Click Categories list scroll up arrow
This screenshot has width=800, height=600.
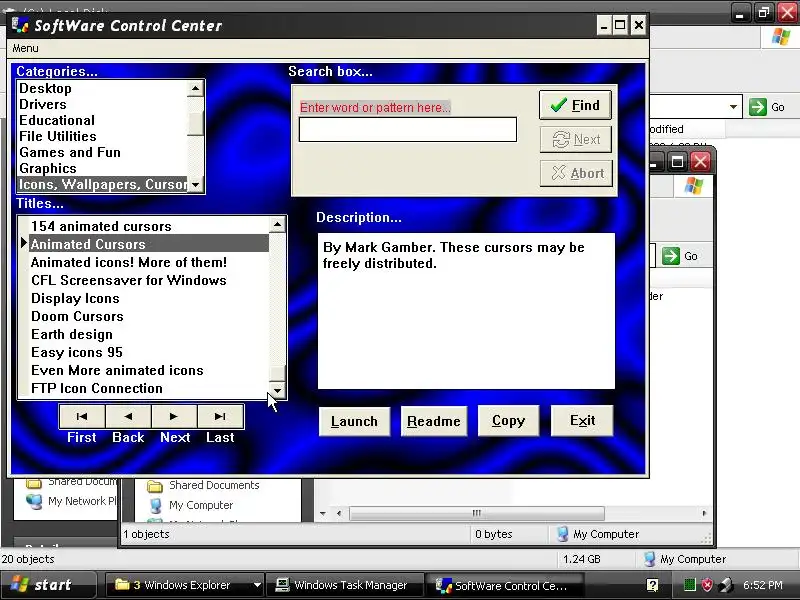(x=195, y=88)
